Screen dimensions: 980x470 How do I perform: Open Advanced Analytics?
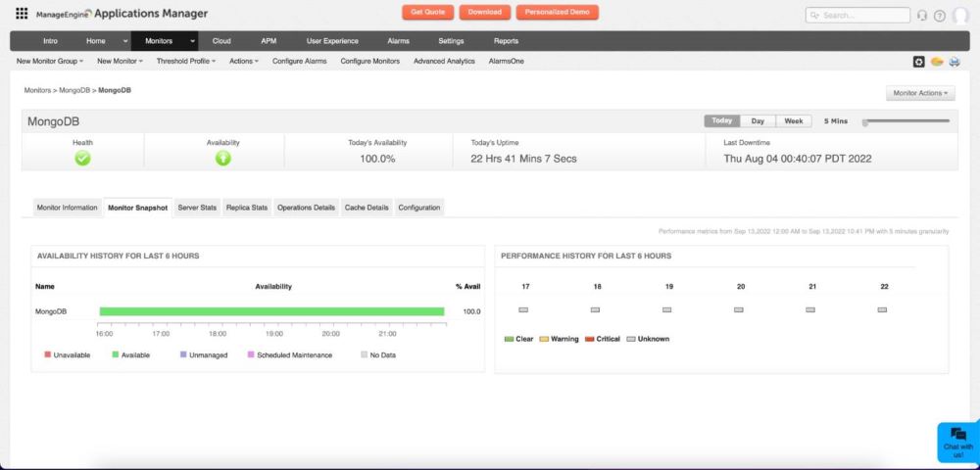(444, 61)
